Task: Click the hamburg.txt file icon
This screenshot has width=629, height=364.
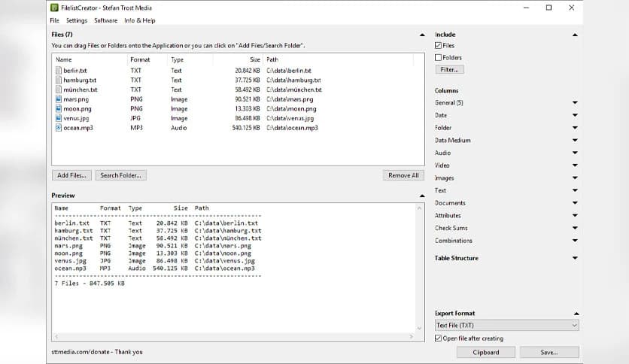Action: [x=59, y=80]
